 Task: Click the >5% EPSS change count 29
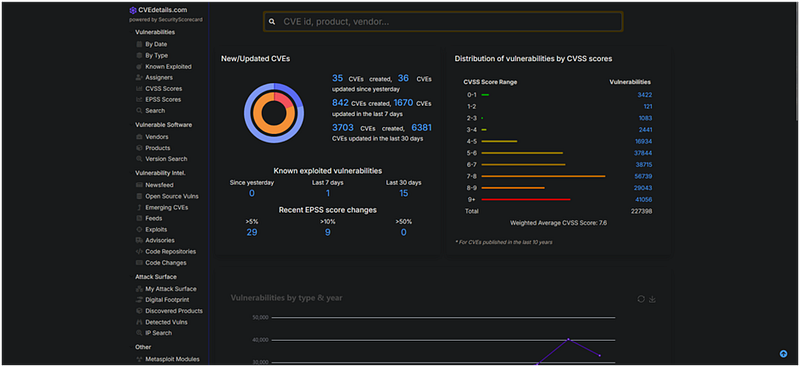[x=252, y=233]
